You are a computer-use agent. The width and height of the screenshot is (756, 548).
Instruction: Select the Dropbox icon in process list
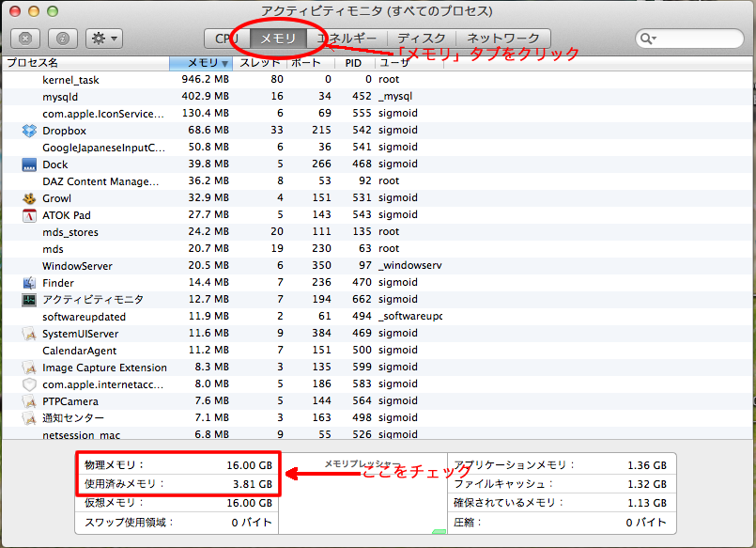[x=29, y=131]
